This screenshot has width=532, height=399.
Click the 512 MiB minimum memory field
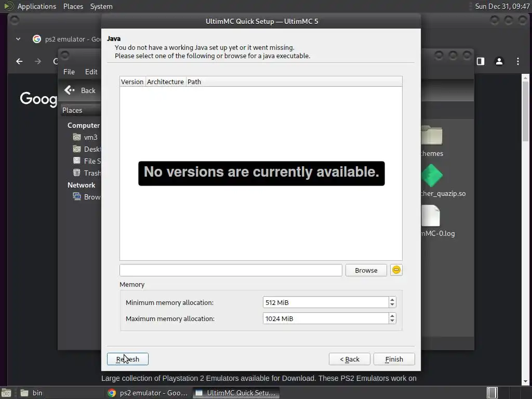pos(326,302)
